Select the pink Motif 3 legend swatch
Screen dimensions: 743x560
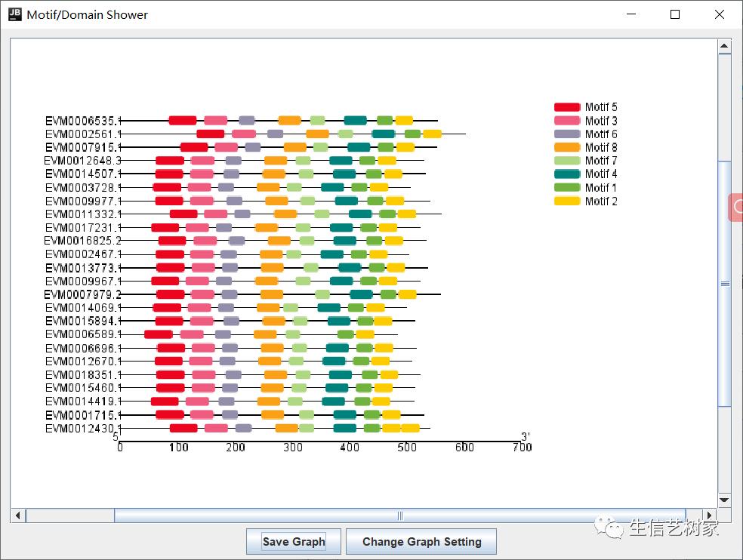click(567, 121)
